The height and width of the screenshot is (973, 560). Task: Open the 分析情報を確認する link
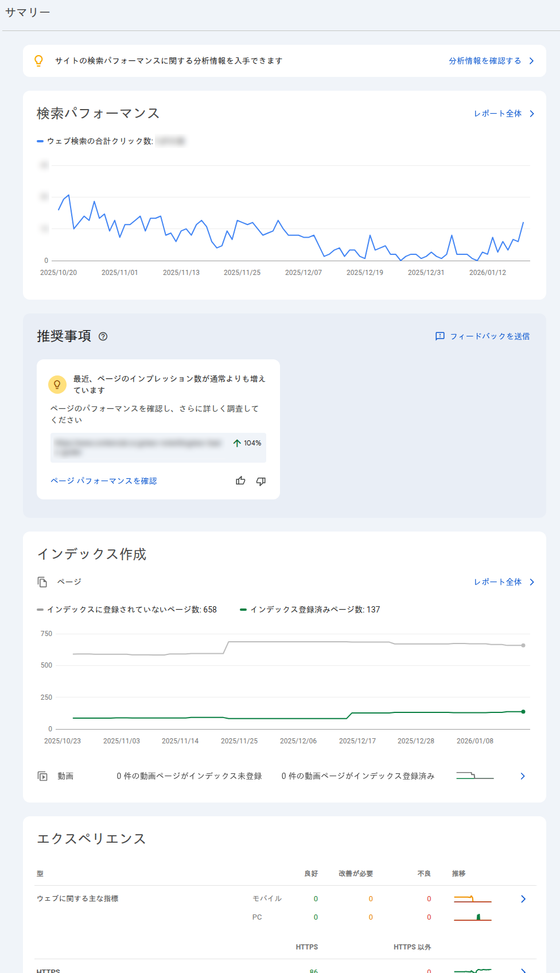[x=484, y=60]
